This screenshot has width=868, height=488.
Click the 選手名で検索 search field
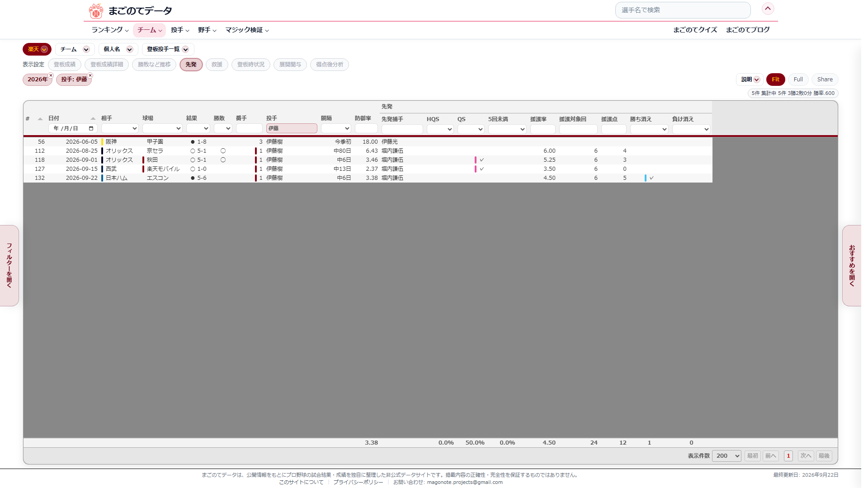coord(683,10)
